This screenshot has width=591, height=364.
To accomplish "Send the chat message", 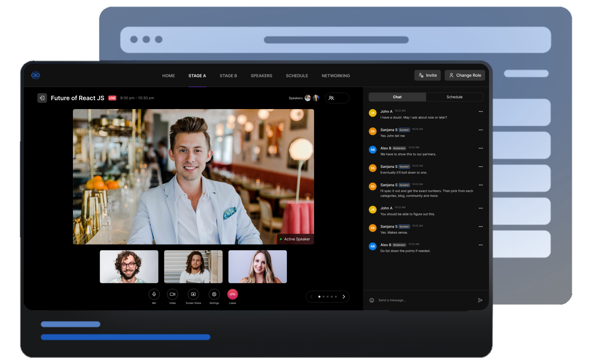I will (480, 300).
